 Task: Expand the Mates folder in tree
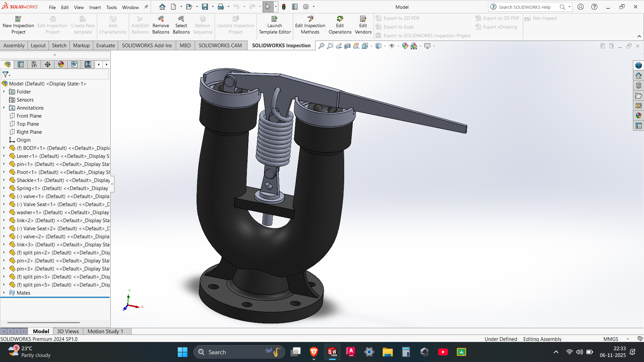click(4, 293)
